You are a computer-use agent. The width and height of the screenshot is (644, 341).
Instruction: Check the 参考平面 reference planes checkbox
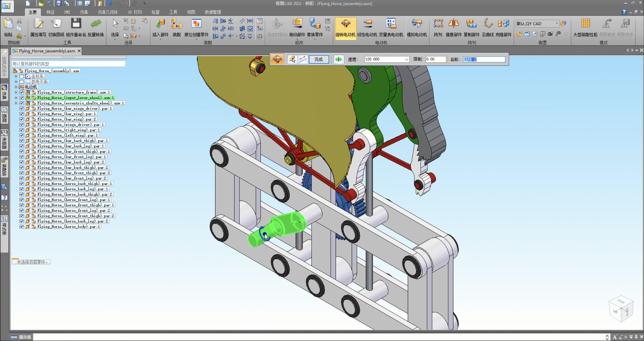coord(22,82)
